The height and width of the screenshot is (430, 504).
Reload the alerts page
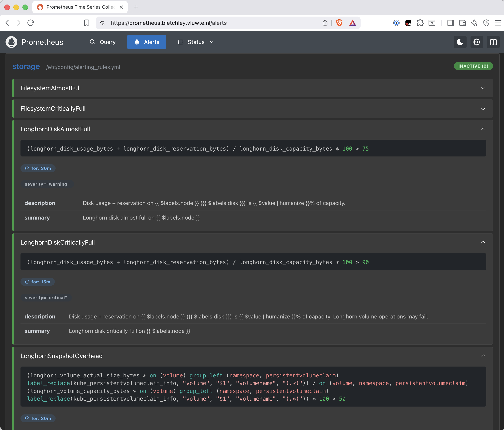click(x=31, y=23)
